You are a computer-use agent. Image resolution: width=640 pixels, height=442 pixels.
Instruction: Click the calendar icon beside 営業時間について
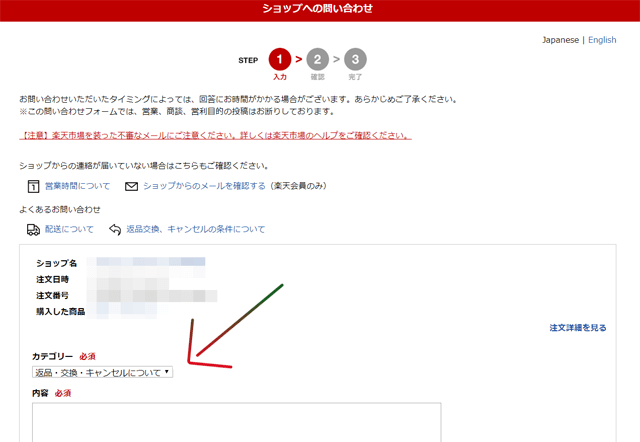33,187
